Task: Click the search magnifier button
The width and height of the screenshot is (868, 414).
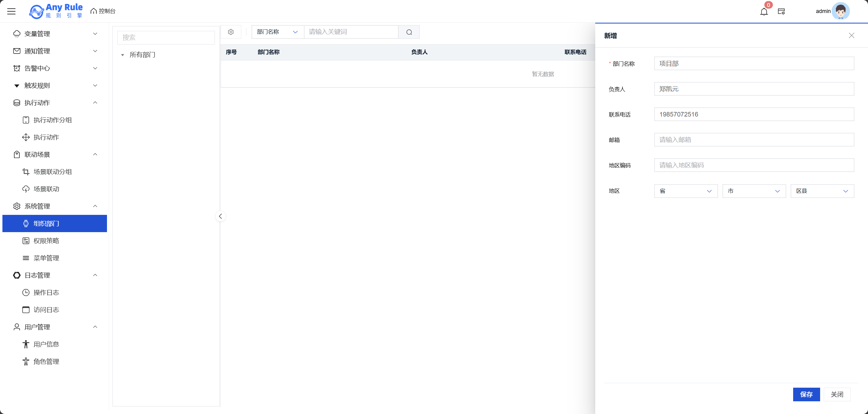Action: pos(409,32)
